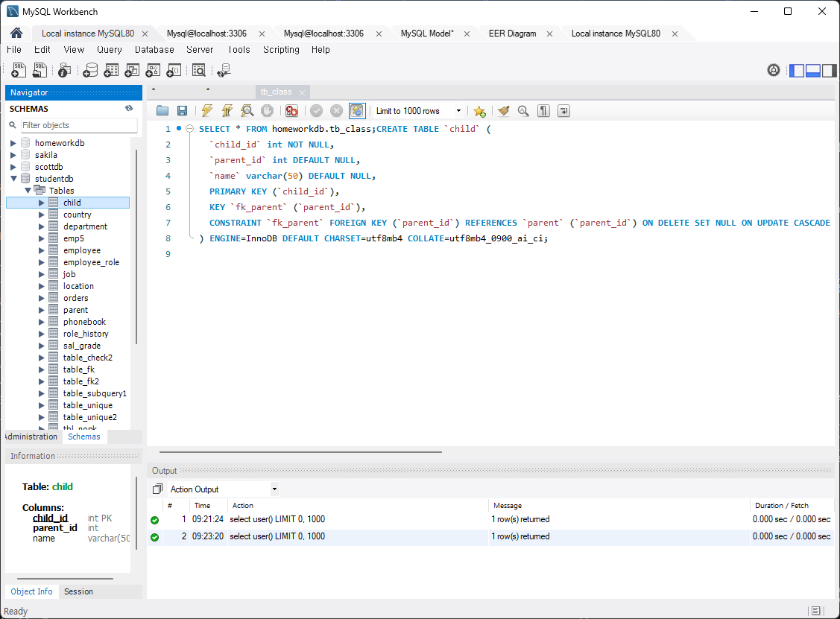This screenshot has height=619, width=840.
Task: Create a new function icon
Action: [x=174, y=70]
